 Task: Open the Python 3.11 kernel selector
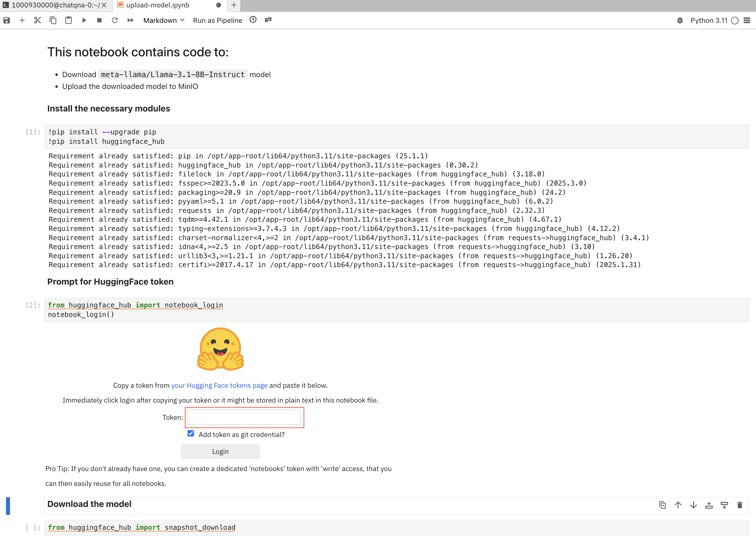[709, 20]
